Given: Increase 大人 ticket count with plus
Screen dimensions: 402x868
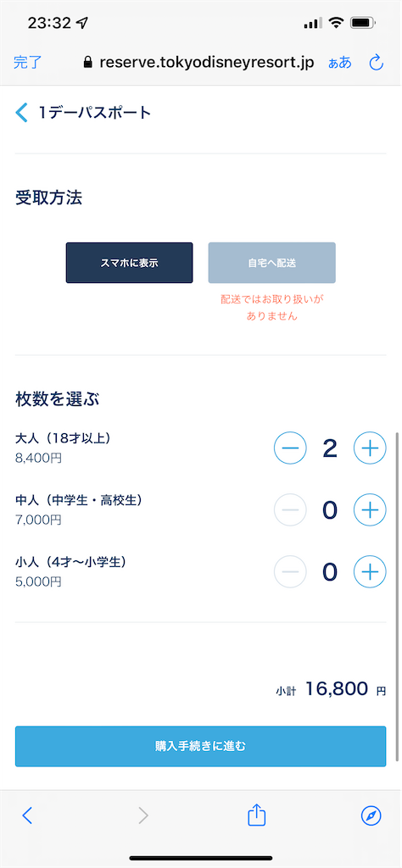Looking at the screenshot, I should click(370, 448).
